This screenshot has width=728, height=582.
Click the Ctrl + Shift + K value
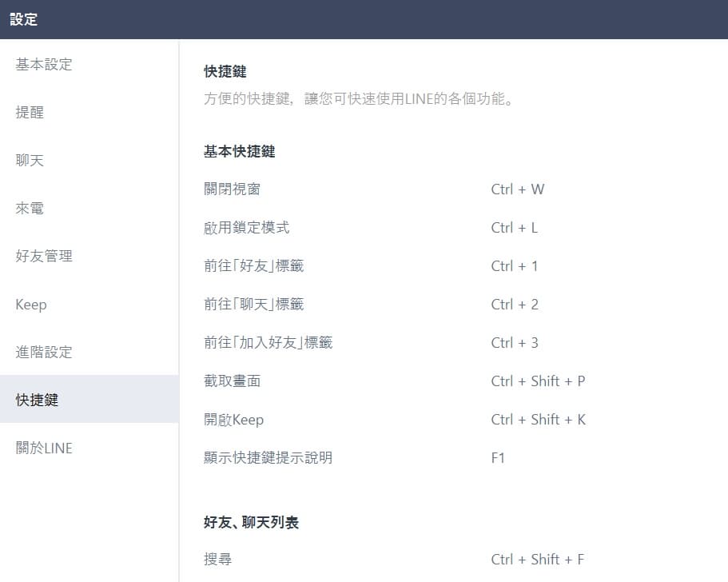[539, 420]
